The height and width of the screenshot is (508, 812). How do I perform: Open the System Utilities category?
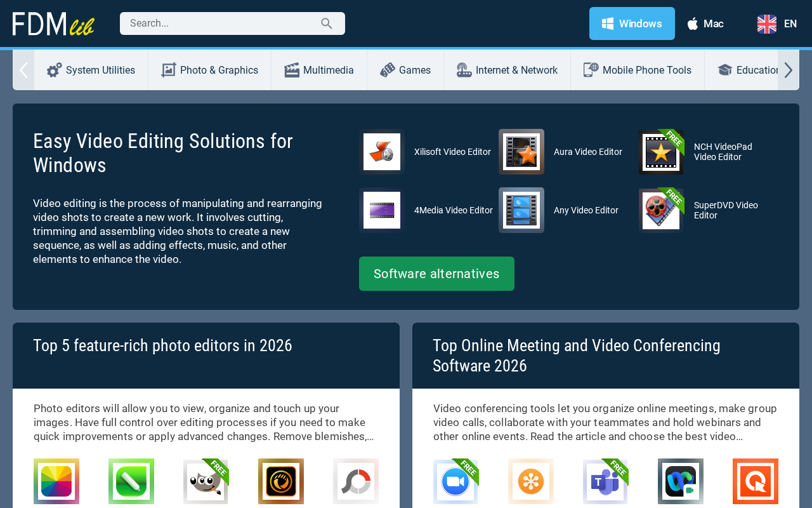[x=91, y=70]
